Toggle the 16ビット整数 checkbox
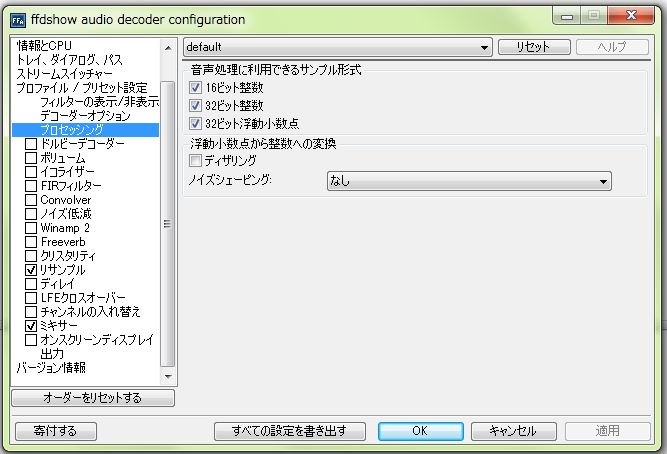The width and height of the screenshot is (667, 454). tap(195, 88)
